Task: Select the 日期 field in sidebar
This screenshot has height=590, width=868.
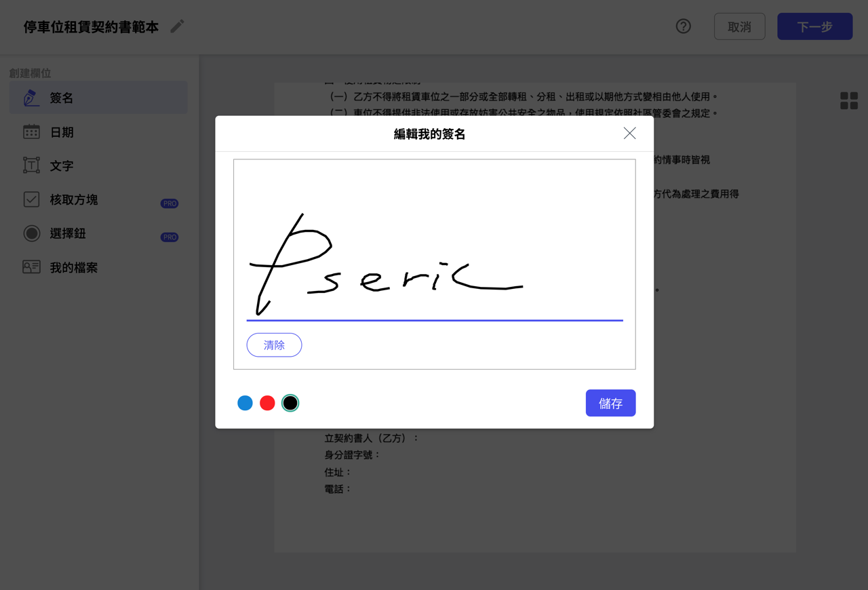Action: [98, 132]
